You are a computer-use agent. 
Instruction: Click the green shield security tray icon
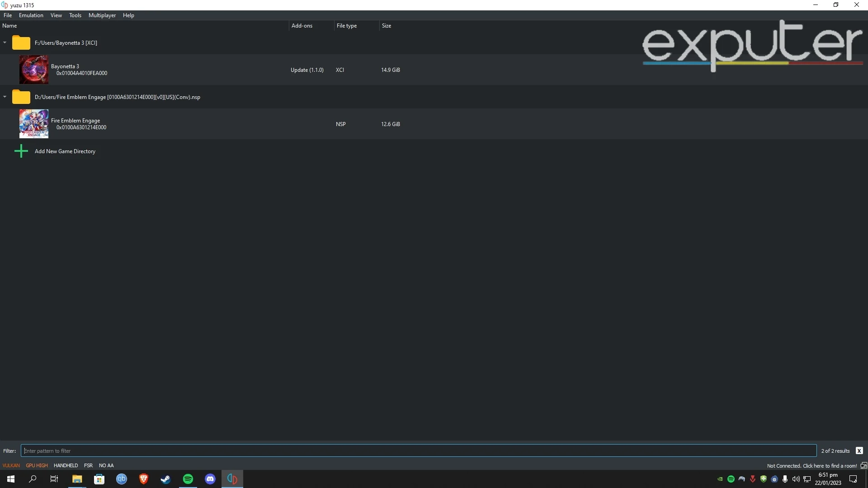pos(764,479)
